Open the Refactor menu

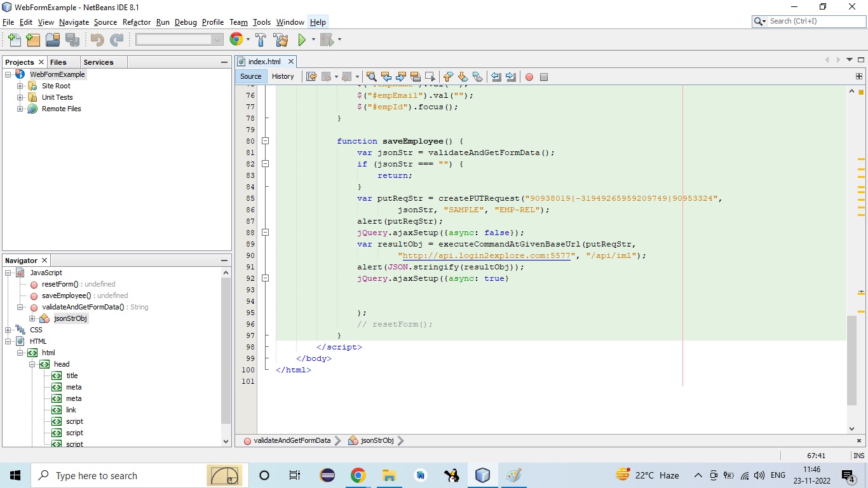click(x=137, y=22)
